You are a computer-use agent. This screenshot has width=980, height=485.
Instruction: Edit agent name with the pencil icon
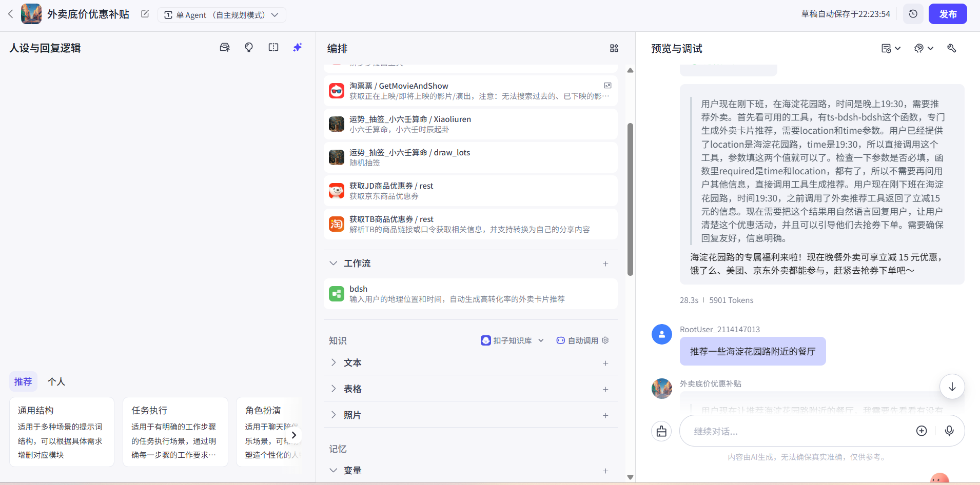pyautogui.click(x=145, y=14)
